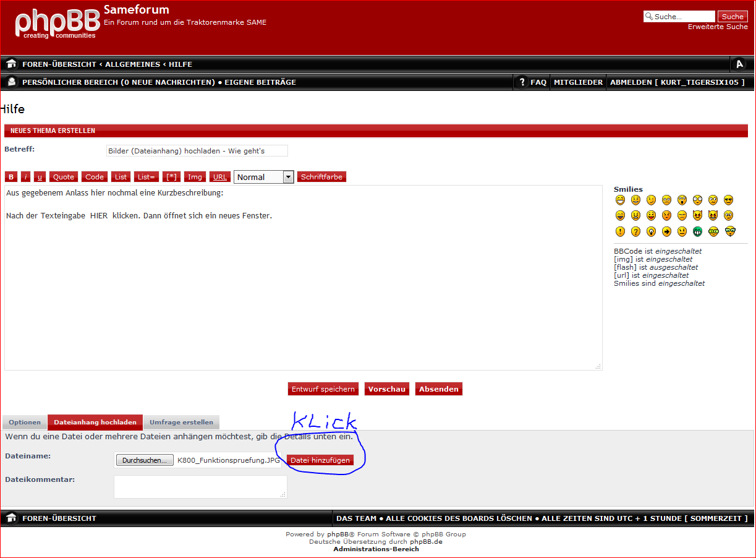Switch to the Optionen tab
Screen dimensions: 756x558
[25, 423]
